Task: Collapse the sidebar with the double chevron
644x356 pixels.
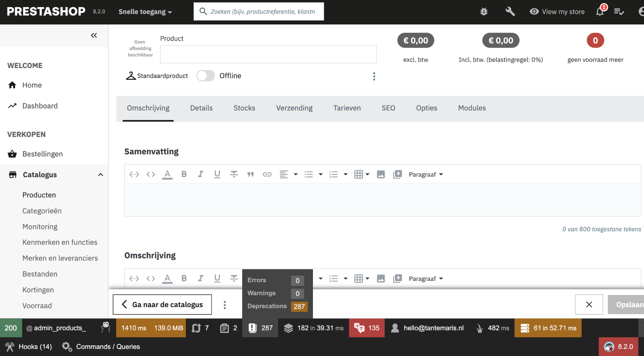Action: coord(94,35)
